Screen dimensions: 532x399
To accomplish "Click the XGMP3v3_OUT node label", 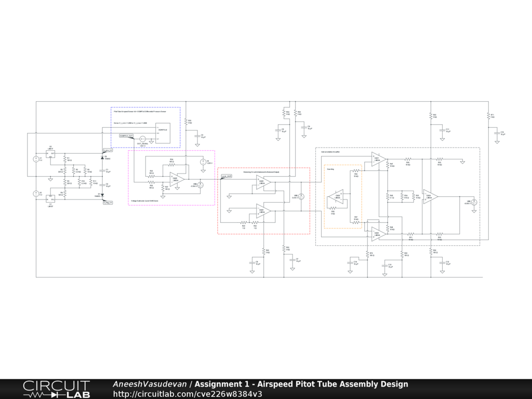I will coord(126,136).
